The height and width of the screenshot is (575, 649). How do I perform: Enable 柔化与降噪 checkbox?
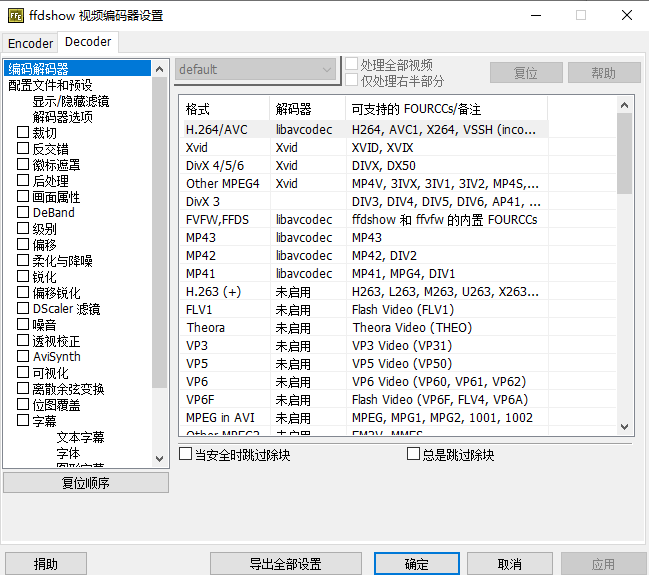coord(23,260)
